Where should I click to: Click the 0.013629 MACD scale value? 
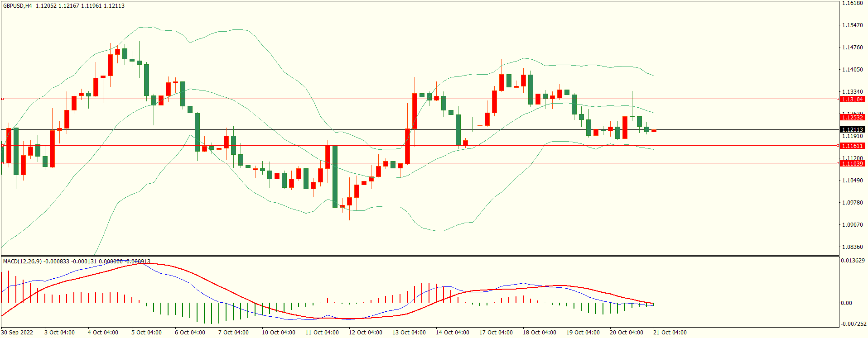click(853, 261)
